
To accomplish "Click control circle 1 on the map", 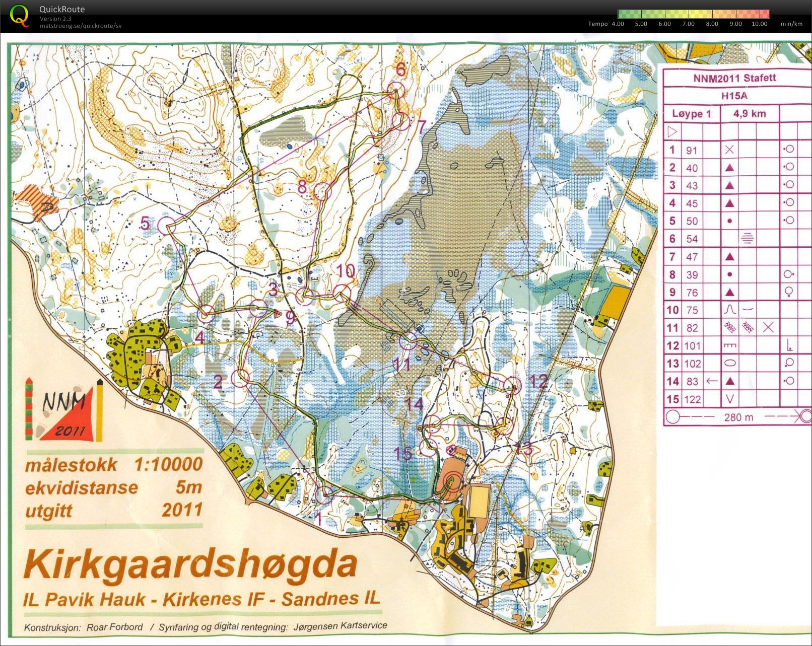I will 324,495.
